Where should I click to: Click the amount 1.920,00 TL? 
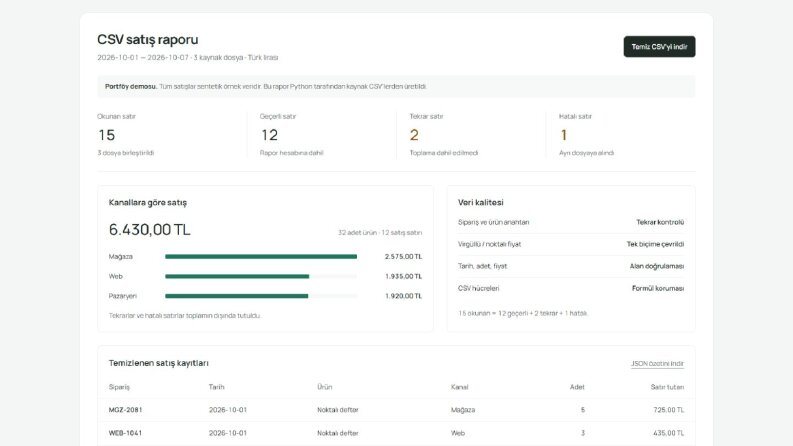[x=403, y=296]
